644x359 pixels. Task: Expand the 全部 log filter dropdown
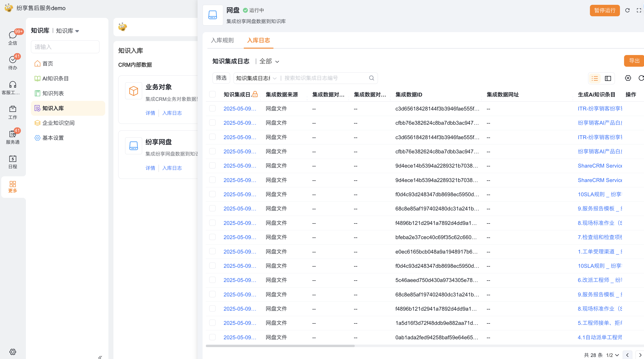[x=269, y=61]
